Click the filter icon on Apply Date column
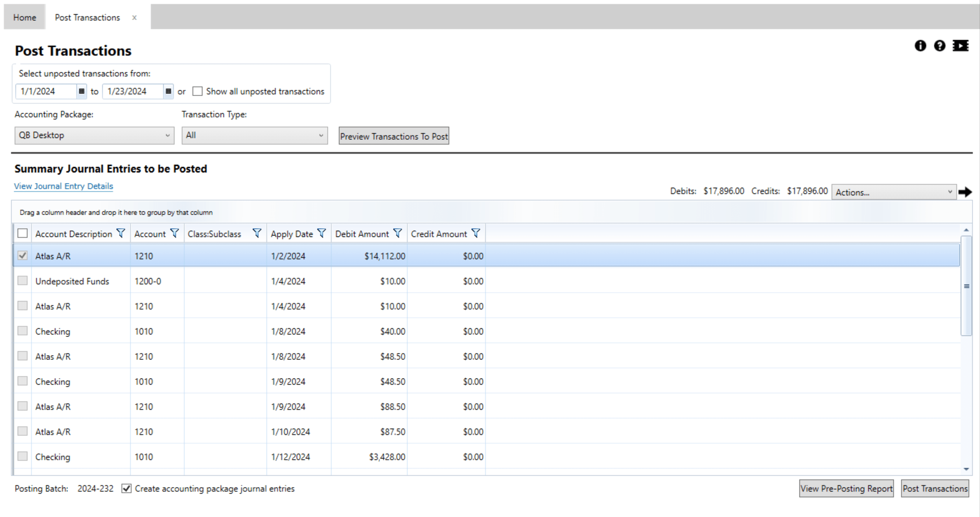980x517 pixels. tap(322, 233)
